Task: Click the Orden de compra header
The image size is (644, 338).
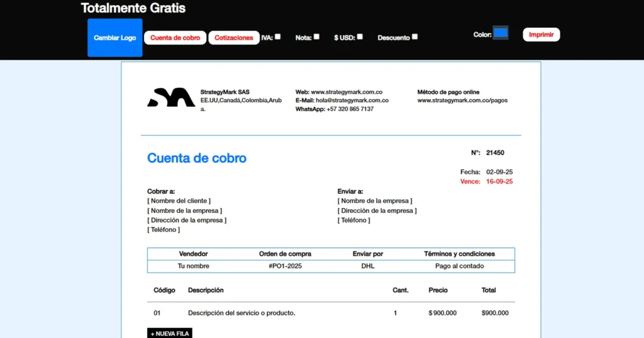Action: coord(285,254)
